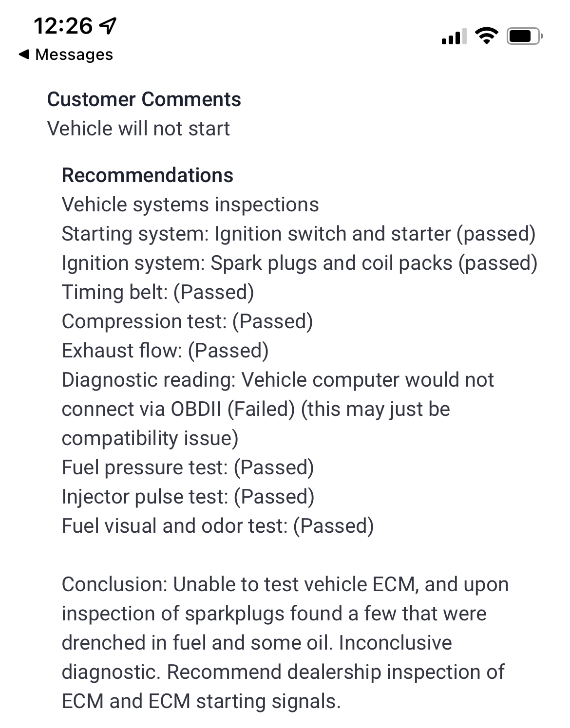The height and width of the screenshot is (728, 570).
Task: Click the Customer Comments heading
Action: (x=144, y=99)
